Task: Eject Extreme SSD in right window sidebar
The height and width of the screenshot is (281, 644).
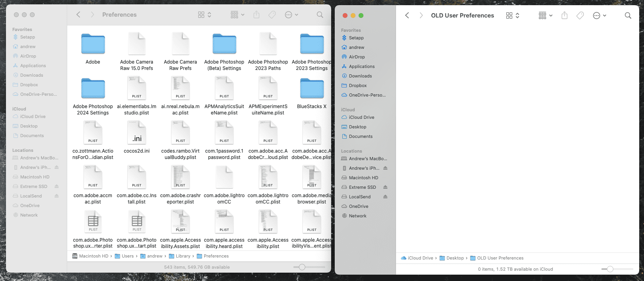Action: (385, 187)
